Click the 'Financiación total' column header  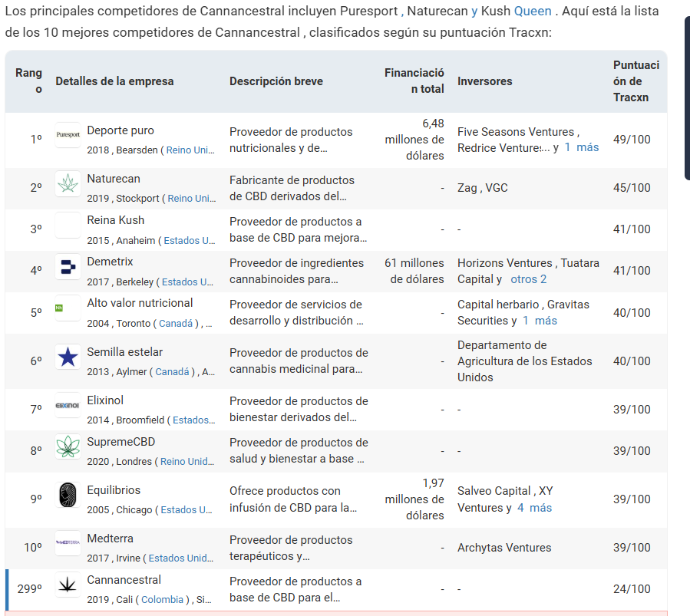(414, 81)
